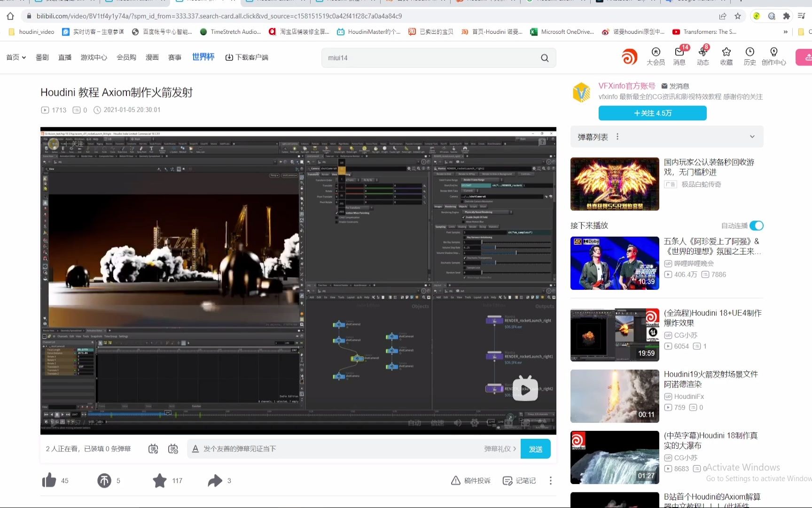Click the 极品白蛇传奇 ad text
This screenshot has width=812, height=508.
point(701,184)
